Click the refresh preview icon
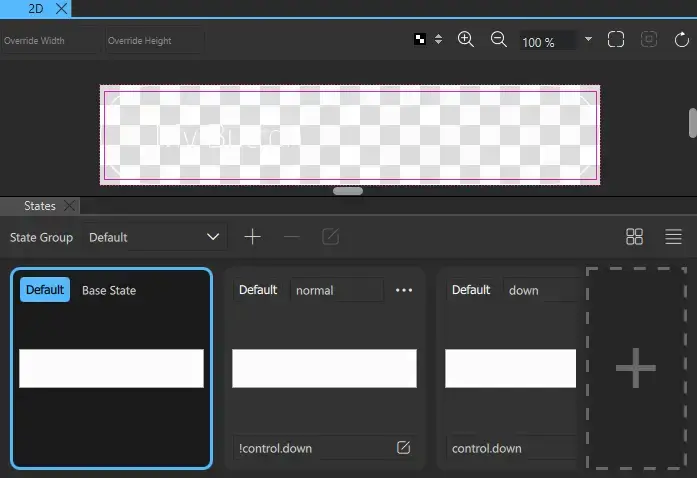 point(681,40)
